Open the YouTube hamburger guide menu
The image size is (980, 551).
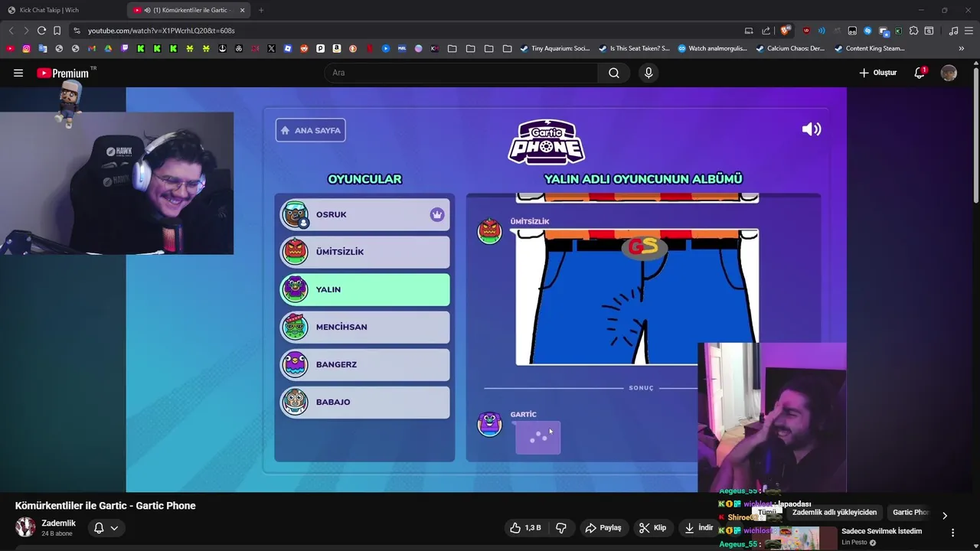[x=18, y=73]
